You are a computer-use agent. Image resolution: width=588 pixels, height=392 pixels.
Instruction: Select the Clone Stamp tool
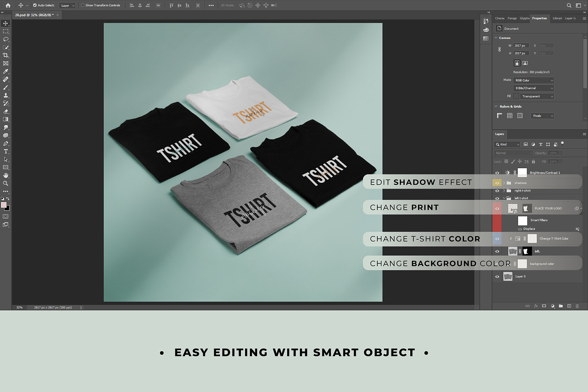pos(6,95)
